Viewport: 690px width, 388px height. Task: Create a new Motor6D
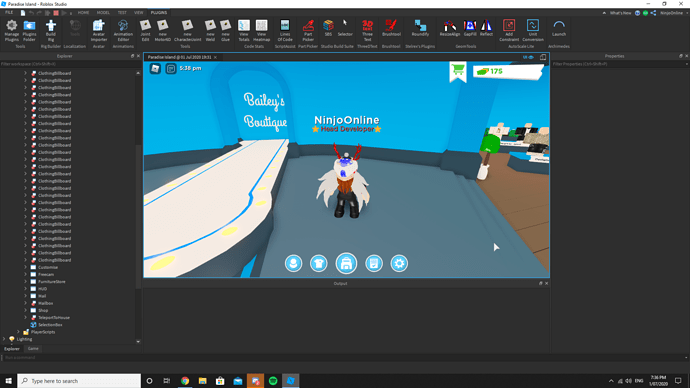[x=162, y=30]
